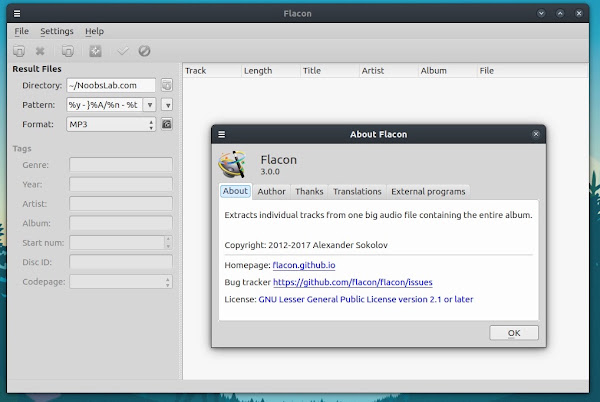Open the pattern presets dropdown button
Viewport: 600px width, 402px height.
point(167,105)
